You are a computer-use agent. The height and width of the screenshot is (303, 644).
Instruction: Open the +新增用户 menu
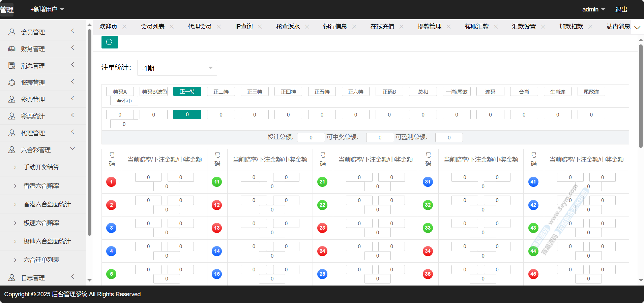47,9
